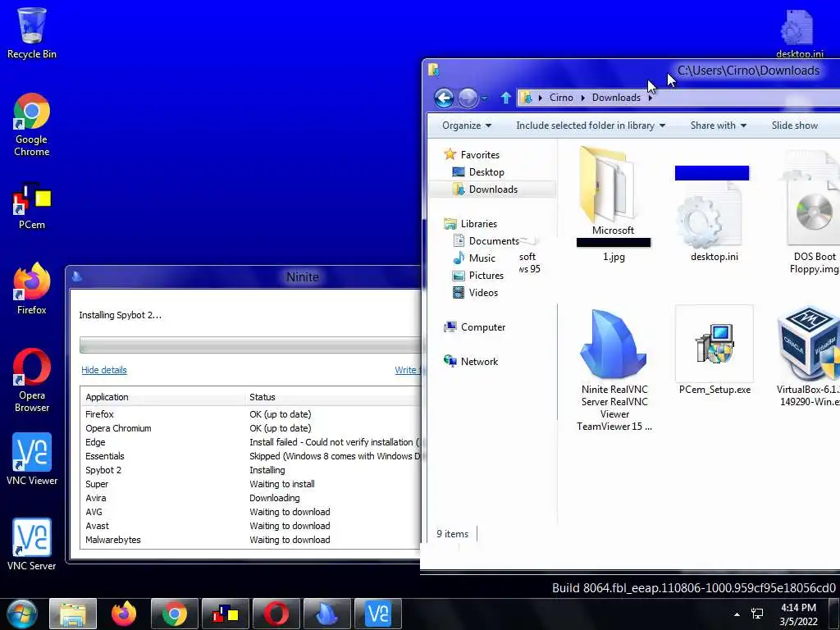Switch to Chrome on the taskbar
The height and width of the screenshot is (630, 840).
[x=175, y=614]
